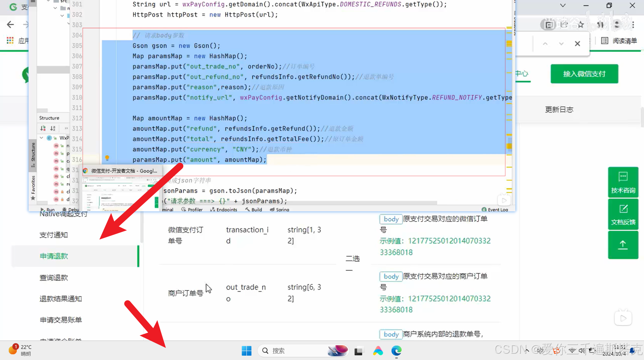Select 退款结果通知 in the docs sidebar
Viewport: 644px width, 360px height.
[60, 299]
